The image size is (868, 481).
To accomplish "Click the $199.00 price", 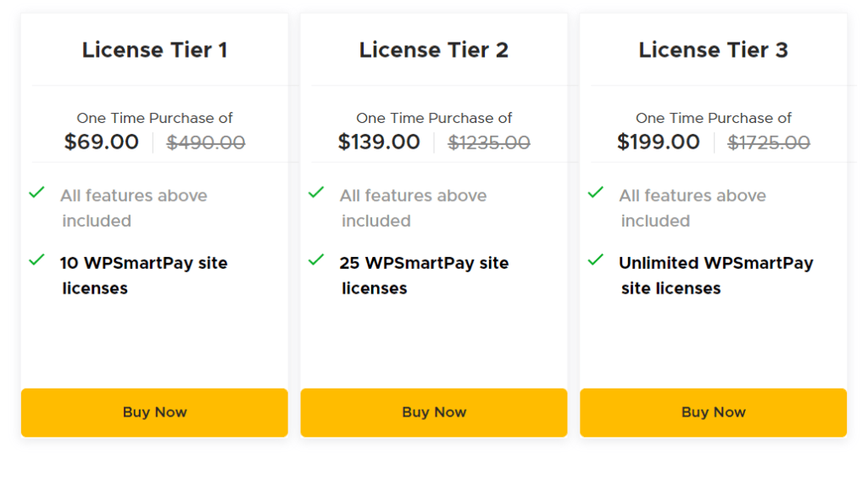I will [x=659, y=142].
